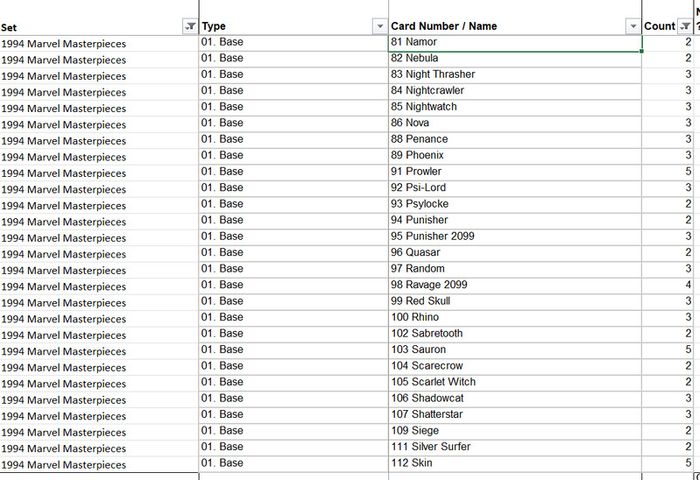
Task: Select the cell '105 Scarlet Witch'
Action: point(515,383)
